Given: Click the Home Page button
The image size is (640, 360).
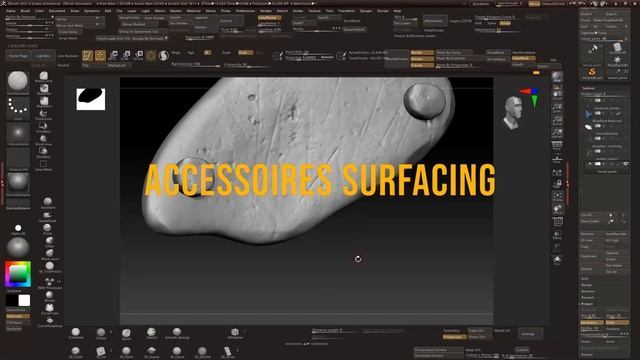Looking at the screenshot, I should (18, 56).
